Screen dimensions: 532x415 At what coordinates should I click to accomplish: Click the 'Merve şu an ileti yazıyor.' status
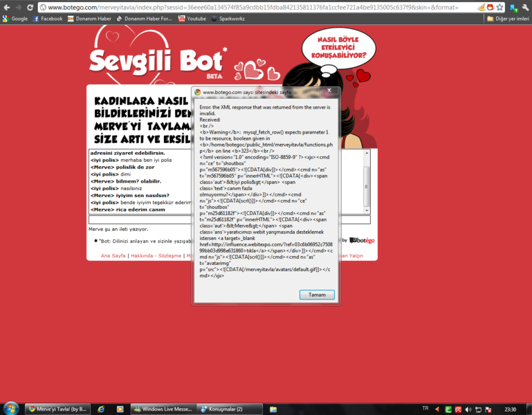click(x=118, y=229)
